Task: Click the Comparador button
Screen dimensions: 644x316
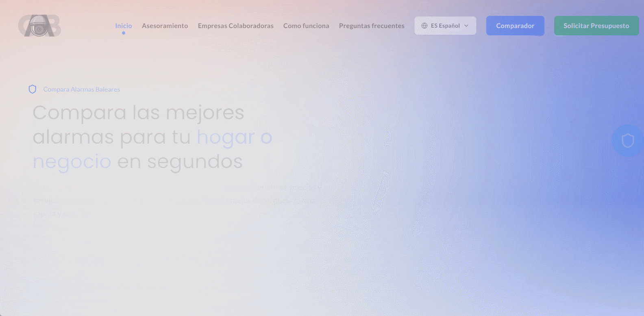Action: tap(515, 26)
